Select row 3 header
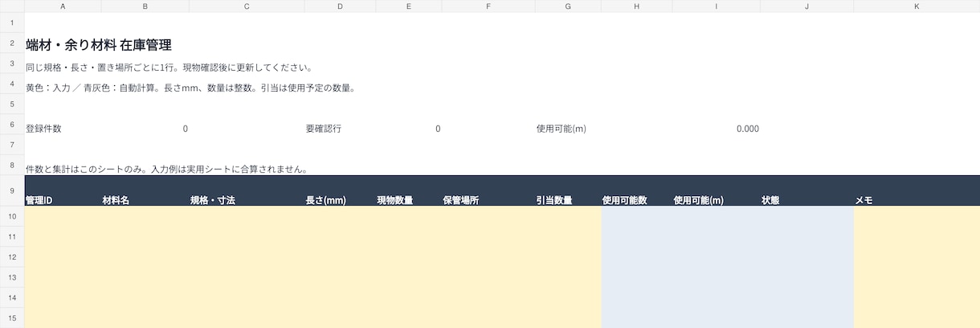Viewport: 980px width, 328px height. [x=12, y=64]
